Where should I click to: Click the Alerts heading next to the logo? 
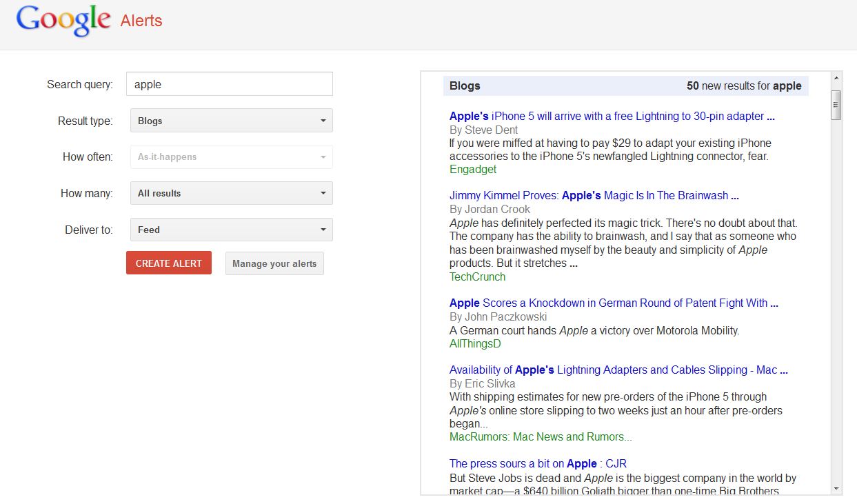tap(141, 21)
